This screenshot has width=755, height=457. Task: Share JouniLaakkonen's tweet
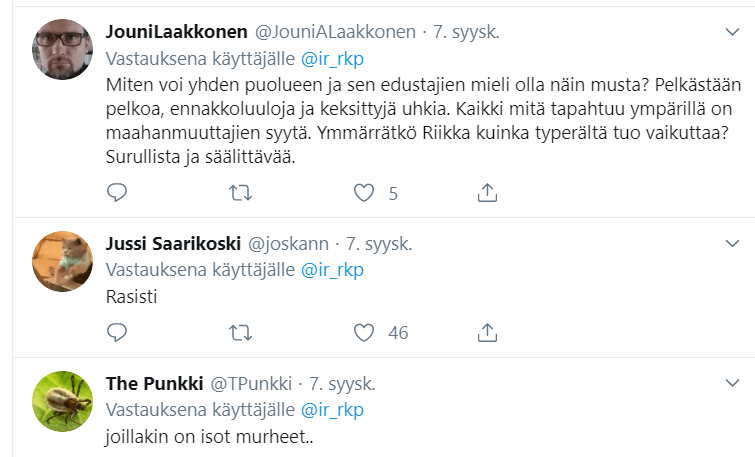pyautogui.click(x=488, y=192)
